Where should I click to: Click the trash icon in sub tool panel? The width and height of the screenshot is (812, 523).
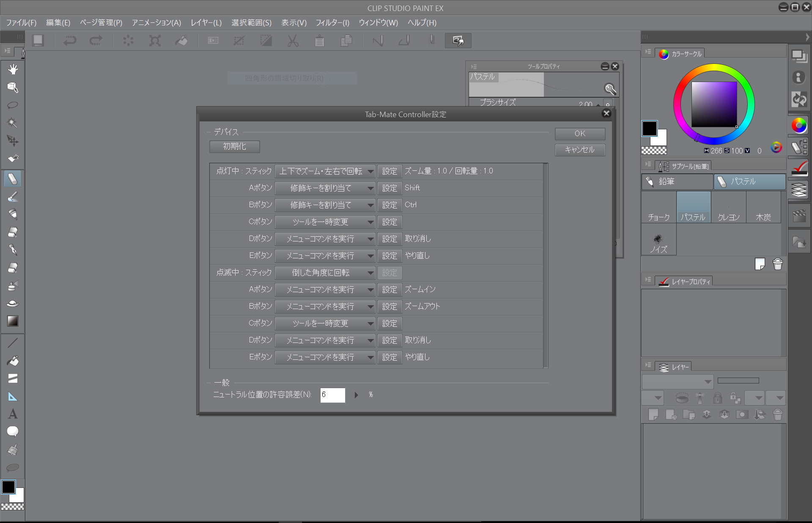coord(777,264)
